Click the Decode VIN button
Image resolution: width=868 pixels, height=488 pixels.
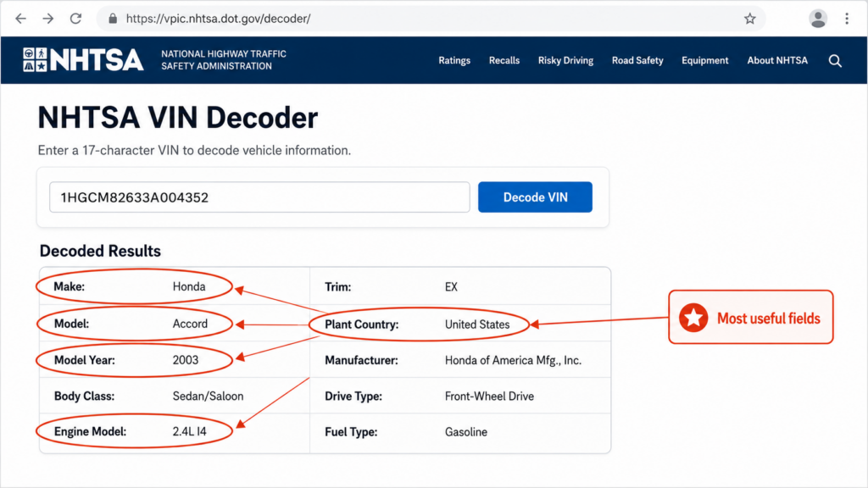[535, 197]
